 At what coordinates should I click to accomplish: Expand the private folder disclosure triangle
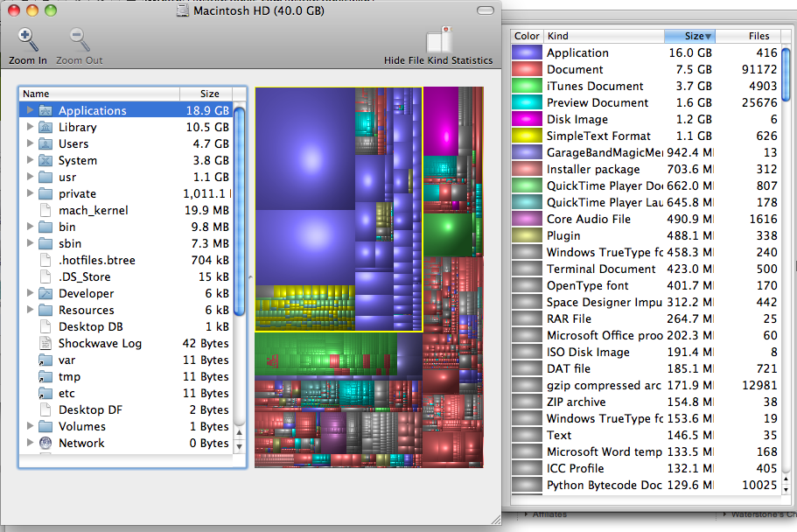tap(31, 194)
